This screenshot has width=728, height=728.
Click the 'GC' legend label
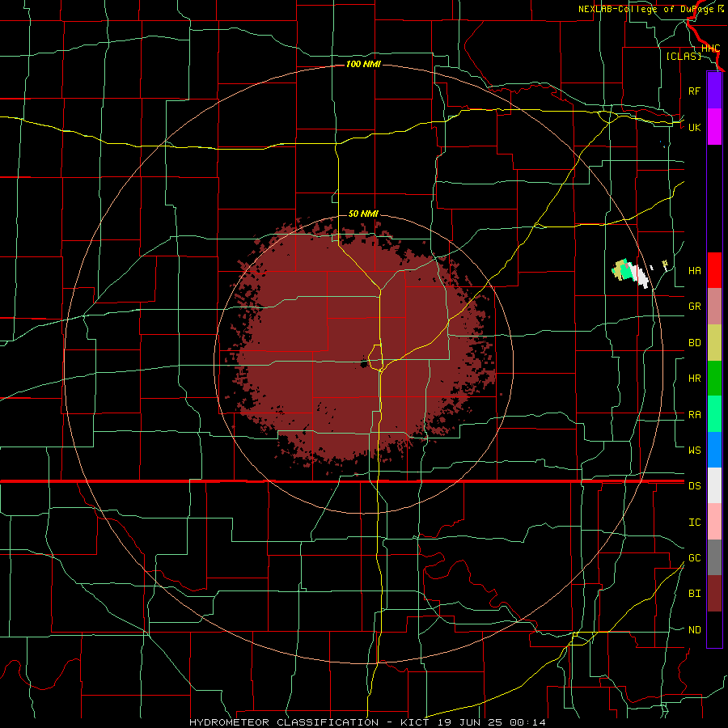694,558
